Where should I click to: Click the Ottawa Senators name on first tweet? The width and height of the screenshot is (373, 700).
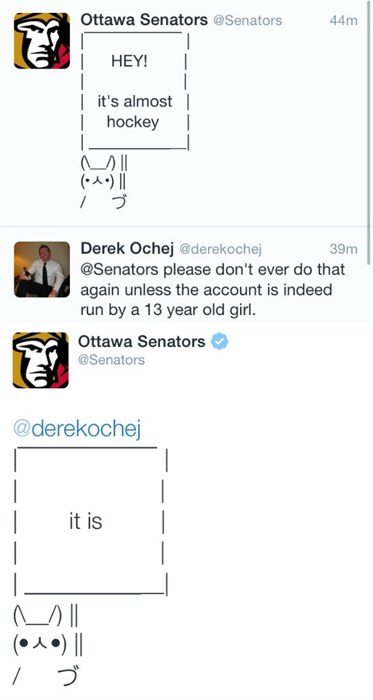point(144,20)
